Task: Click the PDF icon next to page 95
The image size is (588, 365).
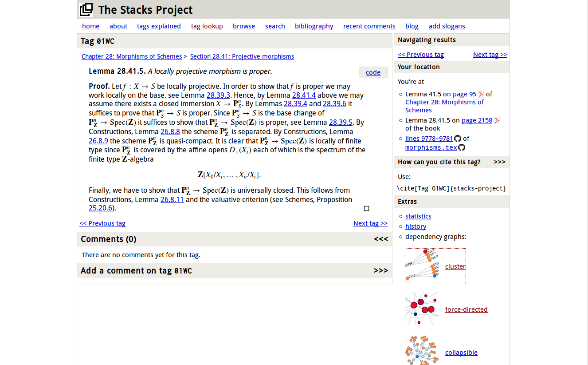Action: [481, 94]
